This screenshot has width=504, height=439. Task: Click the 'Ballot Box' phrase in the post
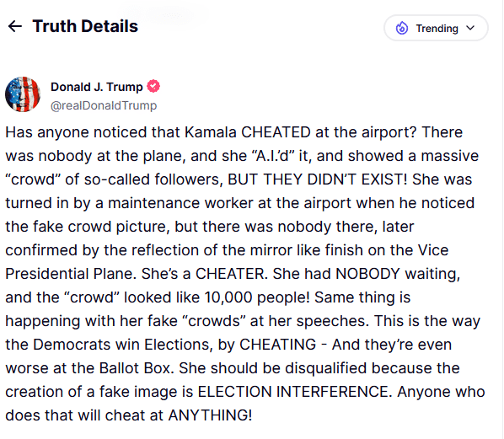point(137,368)
